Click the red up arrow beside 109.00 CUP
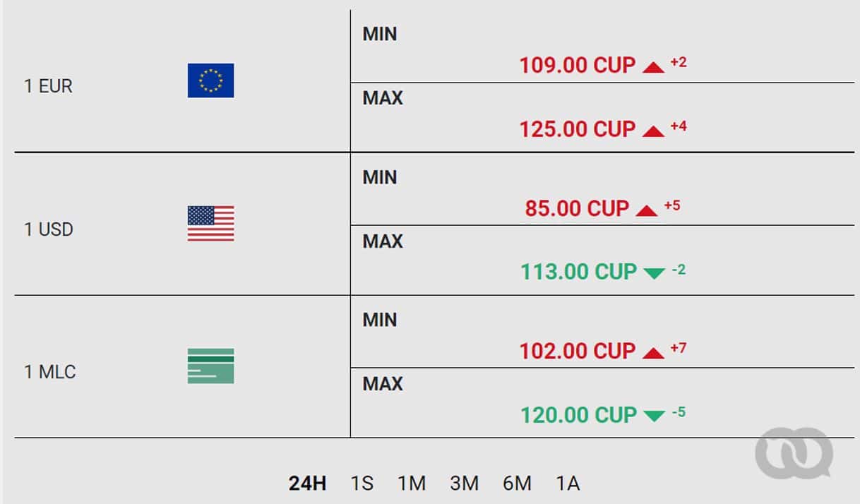 point(654,67)
